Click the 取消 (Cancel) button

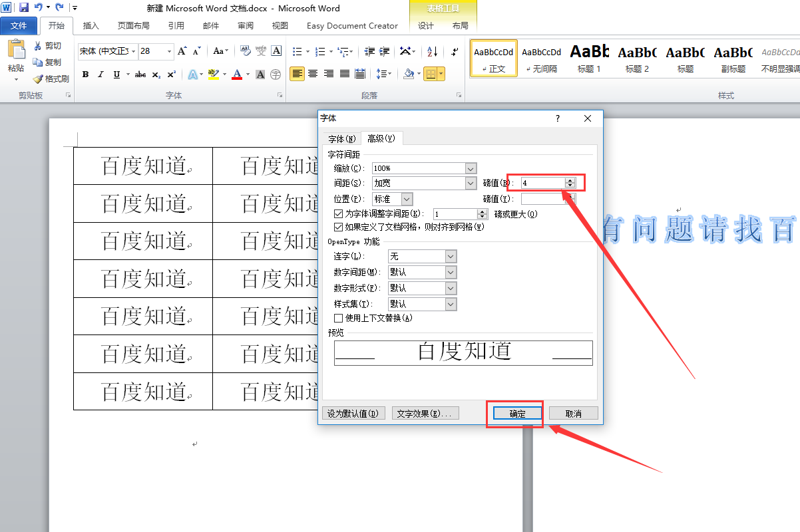click(x=574, y=414)
